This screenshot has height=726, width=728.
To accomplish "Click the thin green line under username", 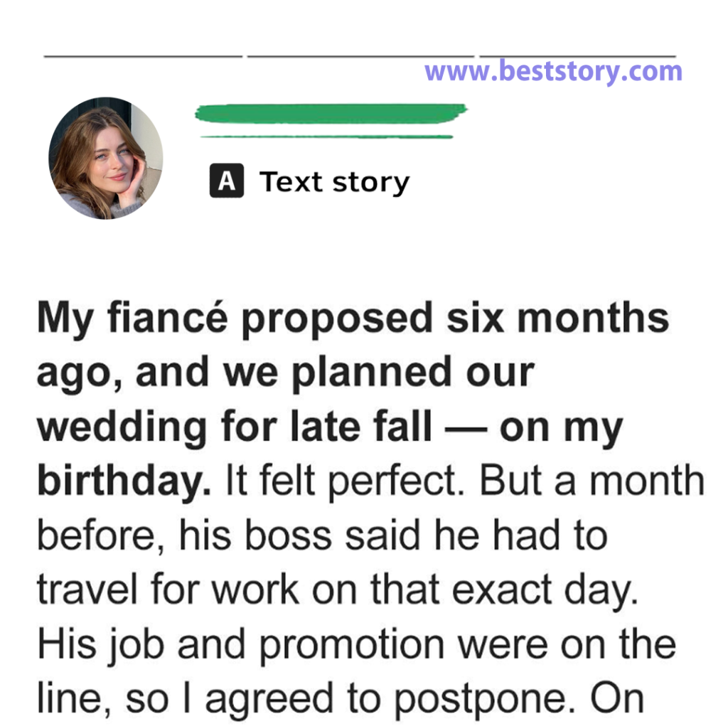I will [x=326, y=137].
